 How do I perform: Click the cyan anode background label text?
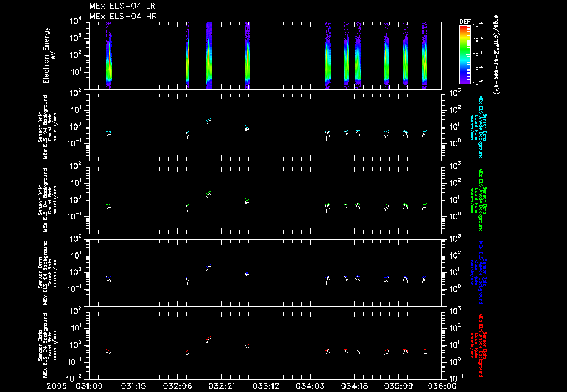pos(478,127)
